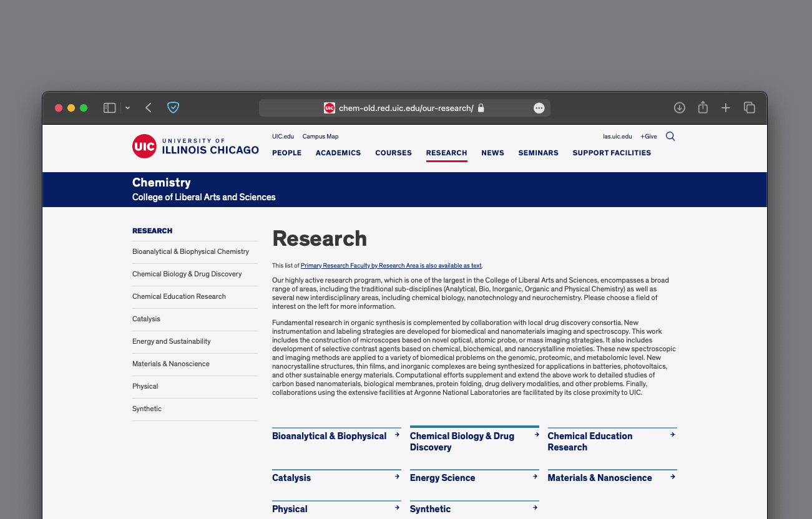Screen dimensions: 812x519
Task: Open the Campus Map link
Action: 320,137
